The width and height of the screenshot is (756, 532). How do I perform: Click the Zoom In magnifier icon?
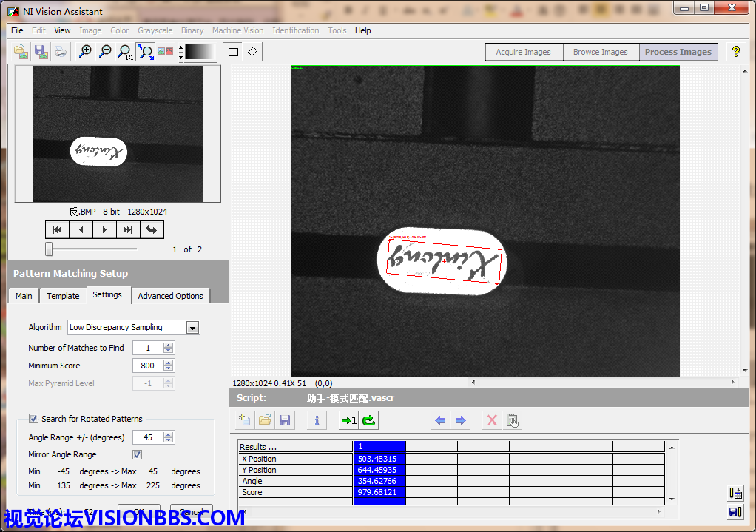pyautogui.click(x=86, y=52)
